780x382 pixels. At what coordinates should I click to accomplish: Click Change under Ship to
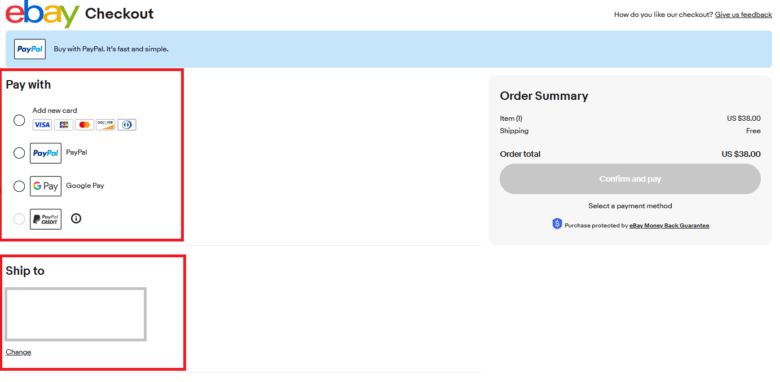pos(18,352)
